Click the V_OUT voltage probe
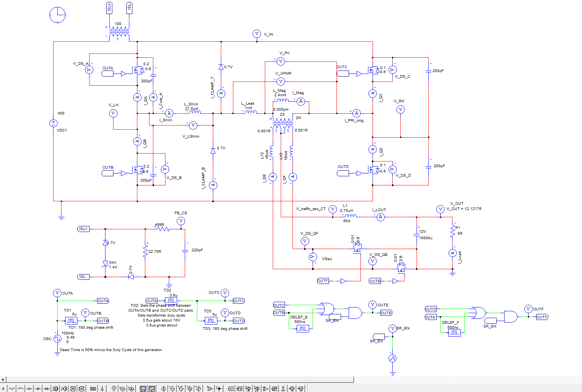 (x=440, y=209)
